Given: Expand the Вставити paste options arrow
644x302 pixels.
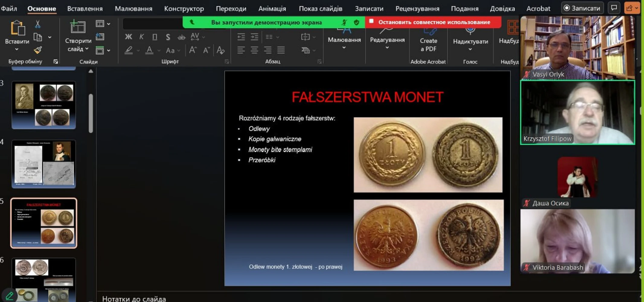Looking at the screenshot, I should pos(17,49).
